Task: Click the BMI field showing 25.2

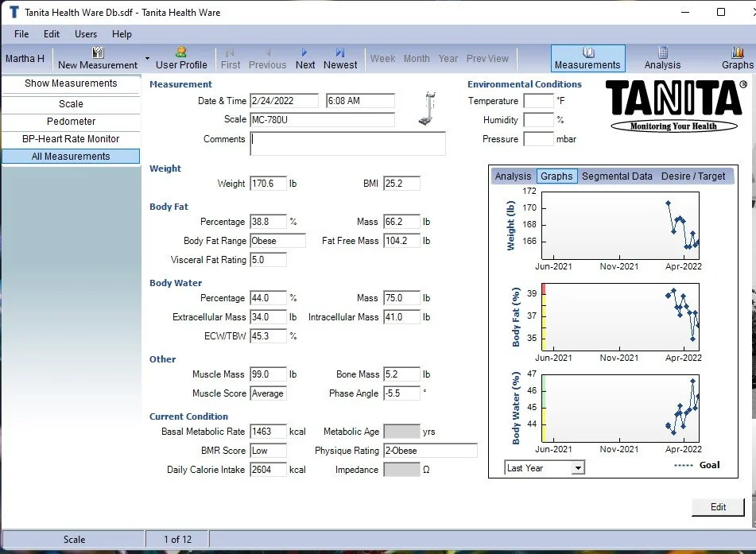Action: tap(401, 184)
